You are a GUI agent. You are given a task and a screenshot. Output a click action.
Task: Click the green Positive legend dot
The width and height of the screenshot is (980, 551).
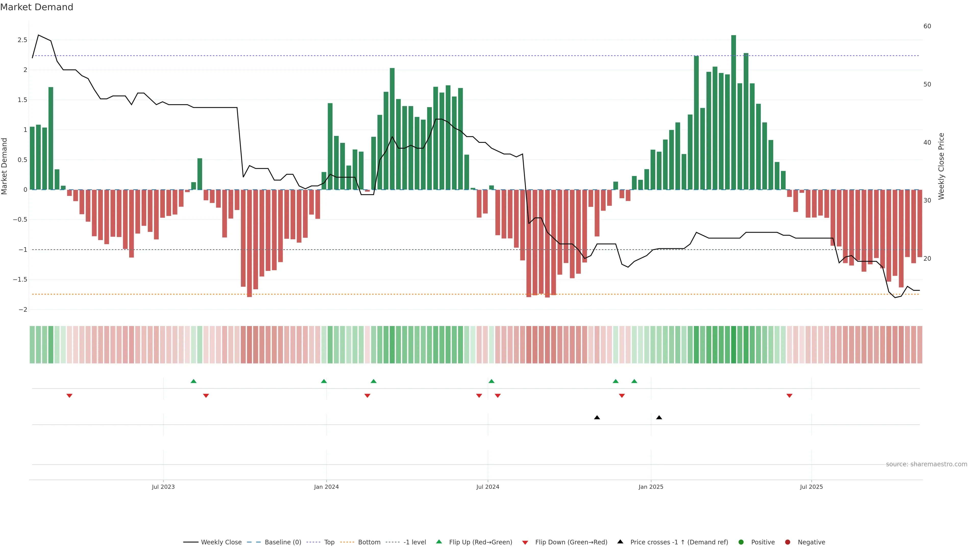(x=741, y=542)
